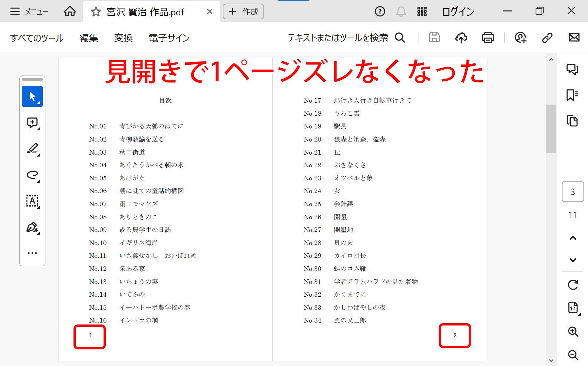Open the page thumbnails panel icon
This screenshot has height=366, width=588.
point(572,121)
